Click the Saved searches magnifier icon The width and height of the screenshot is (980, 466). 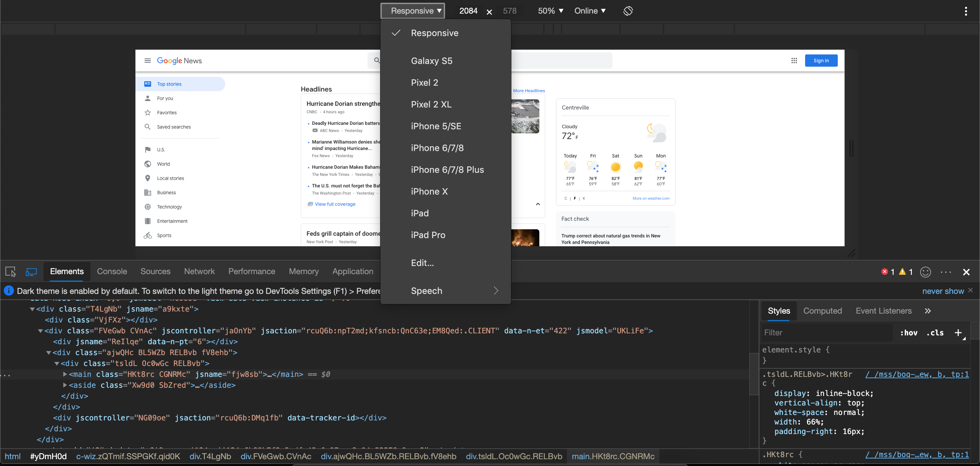[x=148, y=127]
